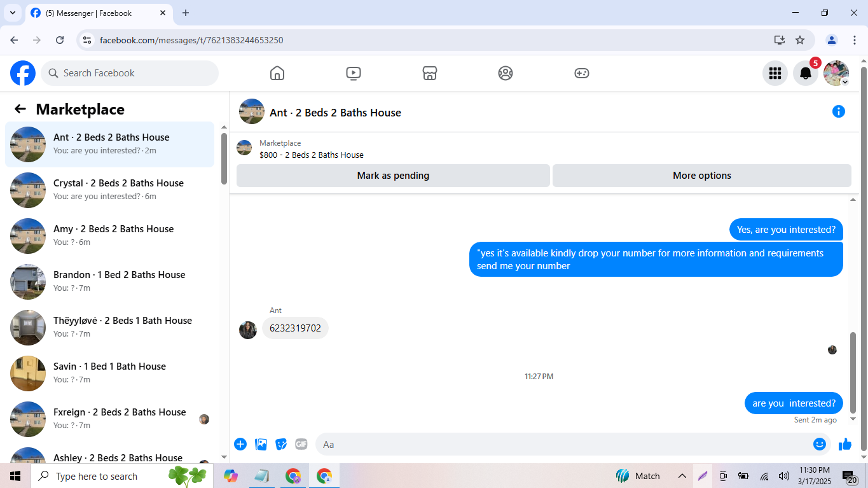Open notifications bell with 5 badge

point(806,73)
